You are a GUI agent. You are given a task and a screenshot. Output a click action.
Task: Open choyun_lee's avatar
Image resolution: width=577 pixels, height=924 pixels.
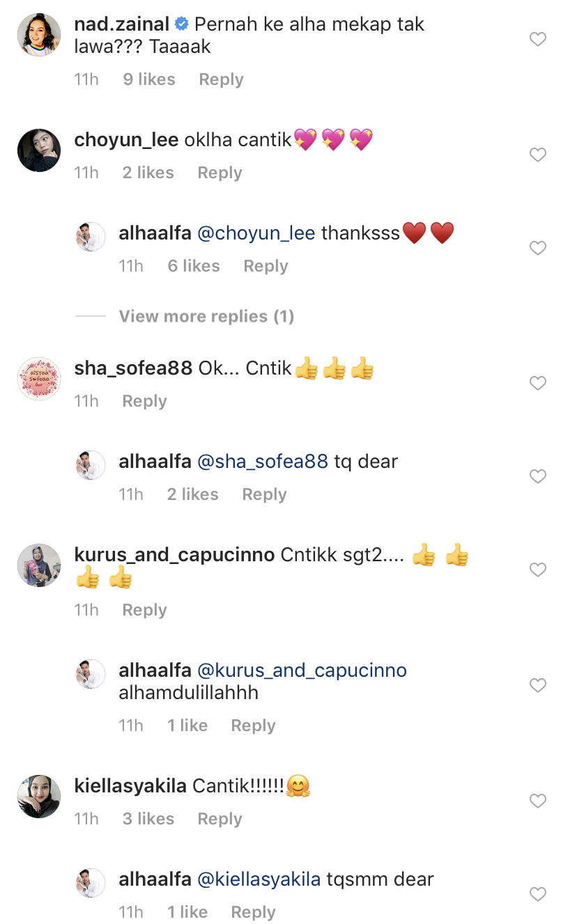click(x=39, y=150)
